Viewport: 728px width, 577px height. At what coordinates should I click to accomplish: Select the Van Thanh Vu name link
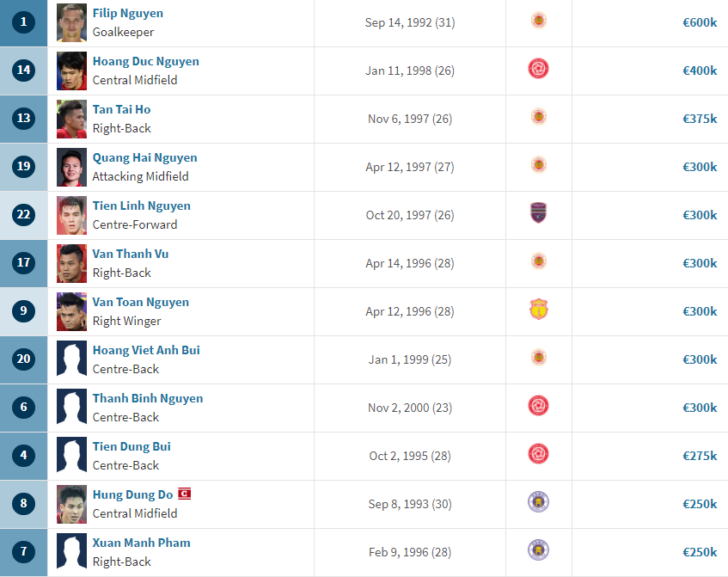(131, 255)
